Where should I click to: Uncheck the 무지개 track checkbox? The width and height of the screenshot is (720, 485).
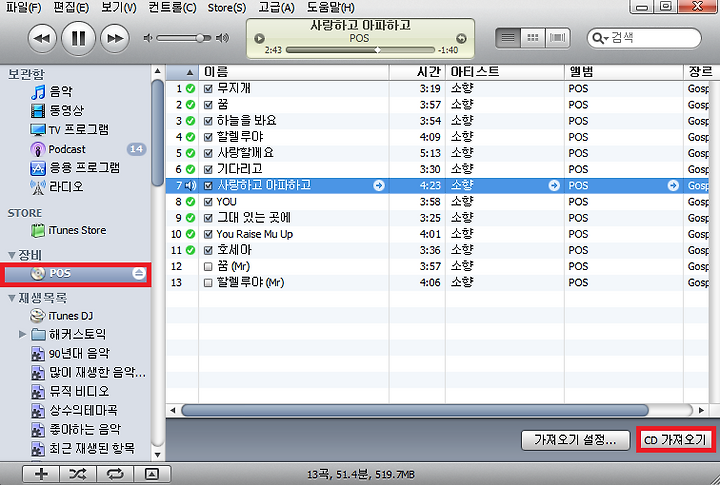pos(208,89)
